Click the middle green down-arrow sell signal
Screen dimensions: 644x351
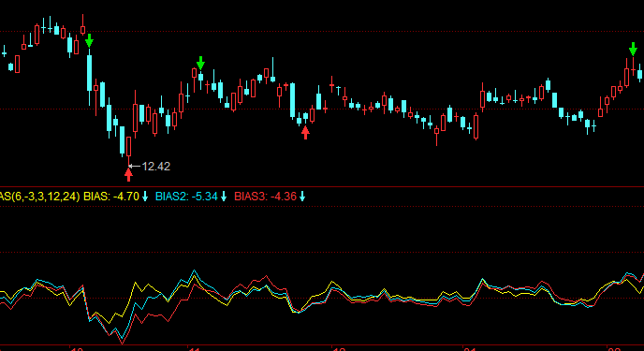point(200,63)
